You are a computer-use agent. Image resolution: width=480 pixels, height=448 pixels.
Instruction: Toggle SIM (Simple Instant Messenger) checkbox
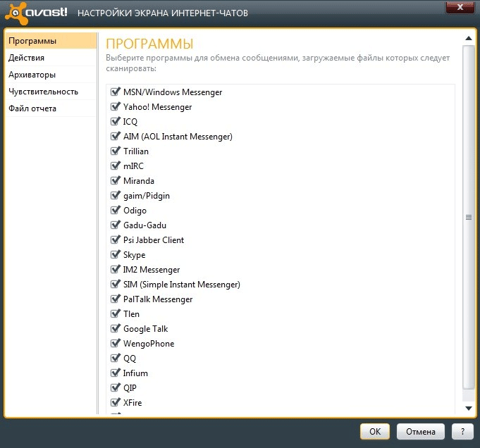tap(115, 284)
